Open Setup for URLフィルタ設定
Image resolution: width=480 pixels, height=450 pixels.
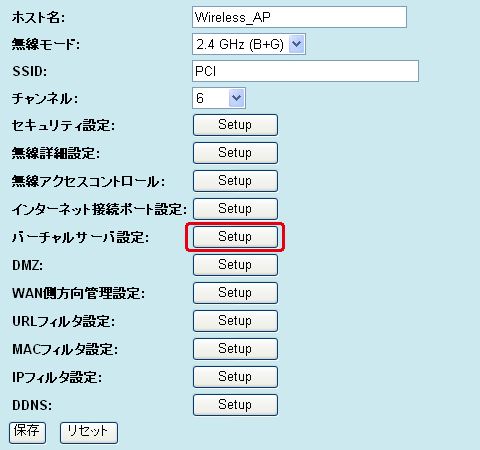click(x=235, y=321)
